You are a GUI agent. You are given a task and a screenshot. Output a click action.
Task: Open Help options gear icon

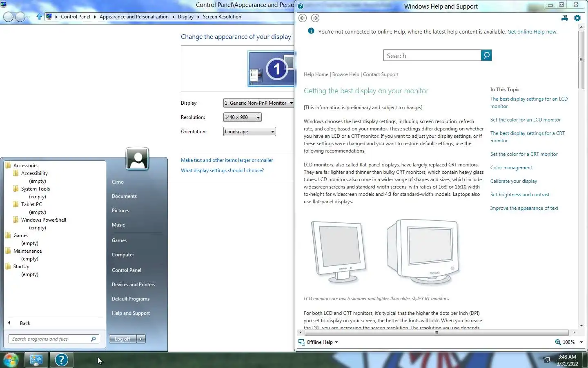[577, 18]
